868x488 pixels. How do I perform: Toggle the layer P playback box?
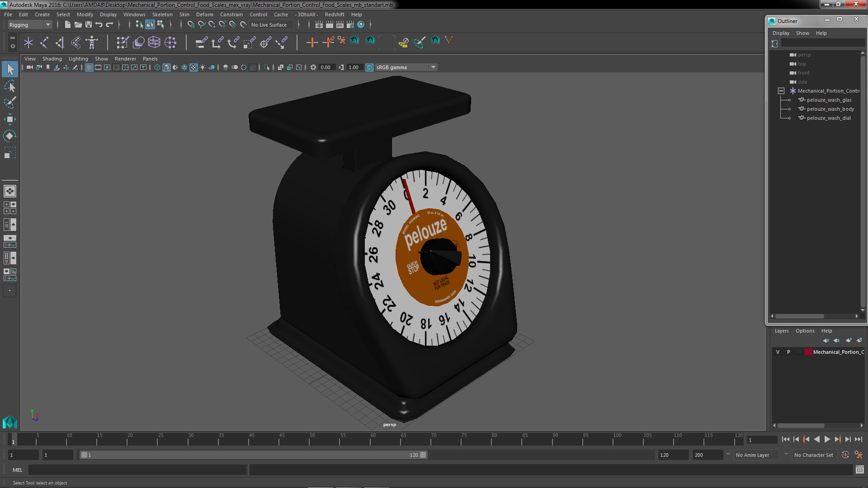tap(788, 352)
